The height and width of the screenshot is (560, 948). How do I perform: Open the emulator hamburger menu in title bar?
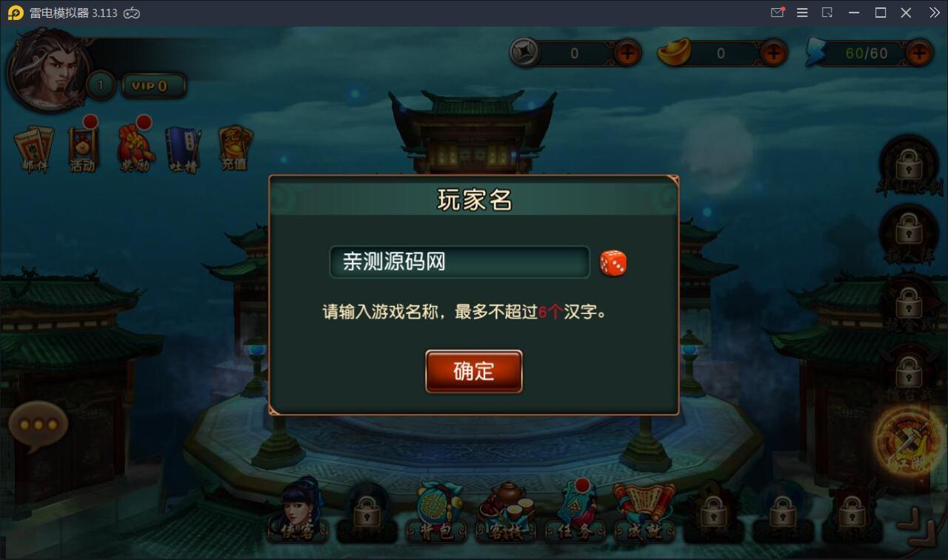[802, 13]
